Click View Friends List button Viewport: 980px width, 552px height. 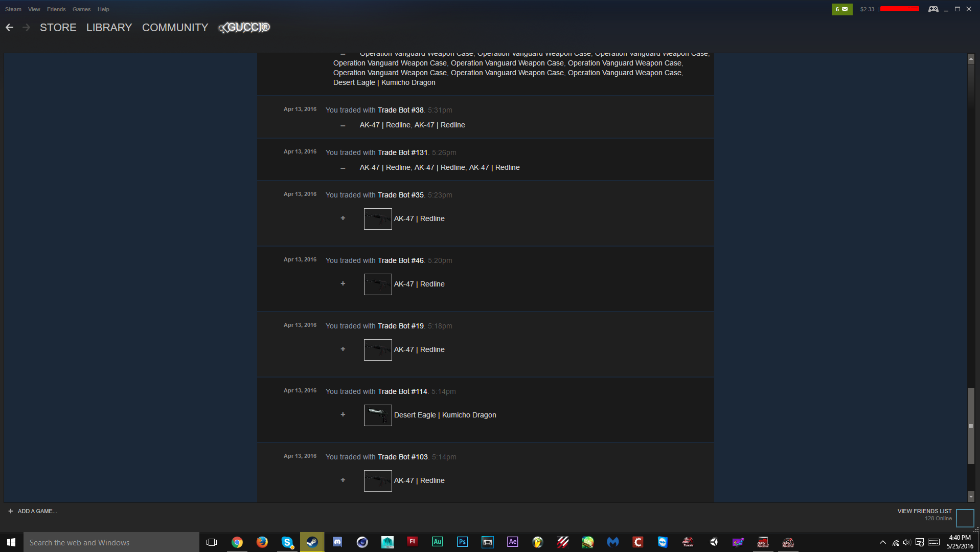click(x=924, y=511)
